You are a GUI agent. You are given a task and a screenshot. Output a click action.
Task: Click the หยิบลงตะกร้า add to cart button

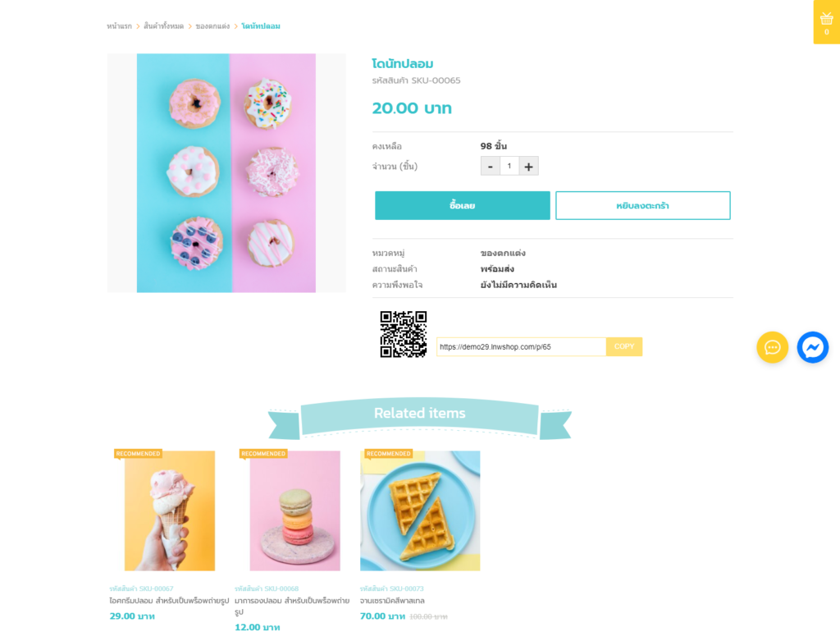(642, 205)
